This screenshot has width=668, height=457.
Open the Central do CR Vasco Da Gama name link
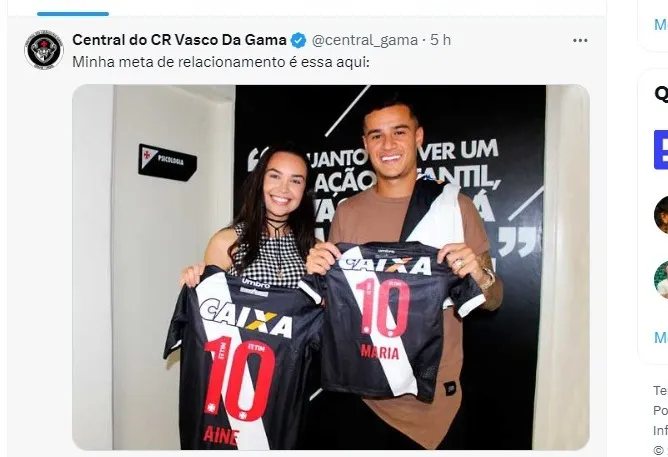(179, 40)
